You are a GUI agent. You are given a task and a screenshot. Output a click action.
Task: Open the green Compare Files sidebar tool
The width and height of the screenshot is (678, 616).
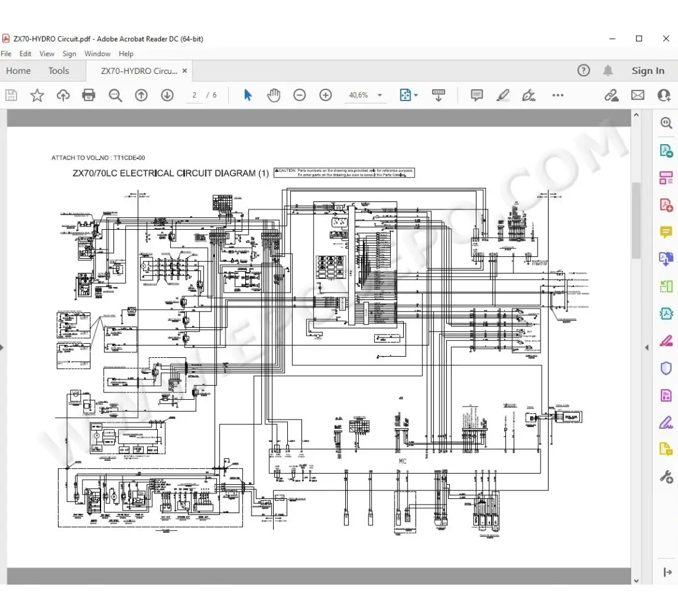pyautogui.click(x=666, y=286)
